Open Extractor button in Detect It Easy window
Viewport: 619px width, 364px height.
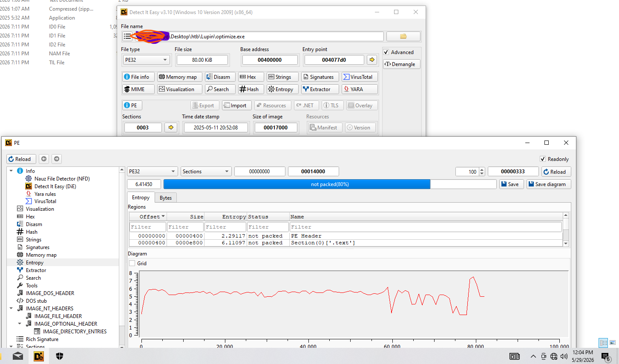point(320,89)
